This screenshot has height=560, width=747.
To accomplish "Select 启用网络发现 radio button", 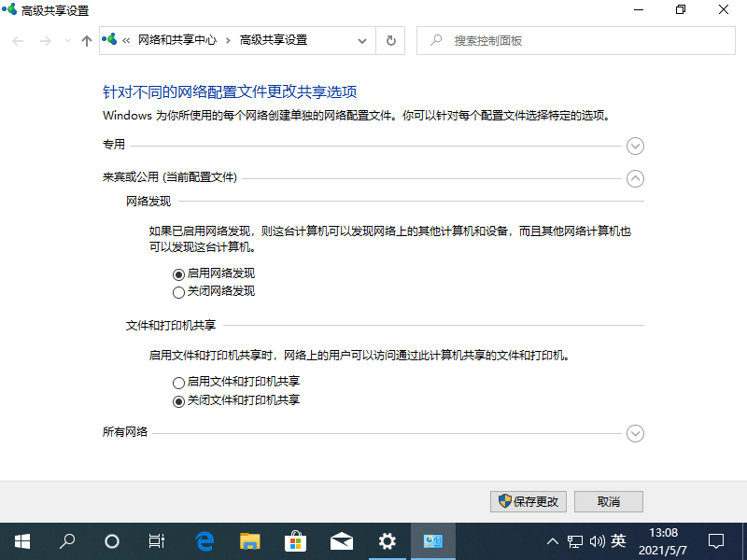I will 178,273.
